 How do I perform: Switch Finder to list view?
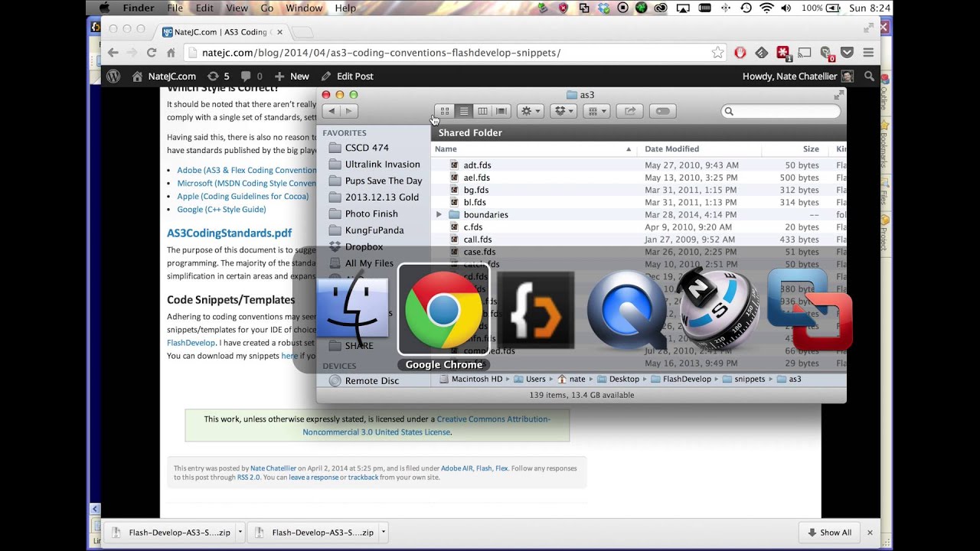point(464,111)
